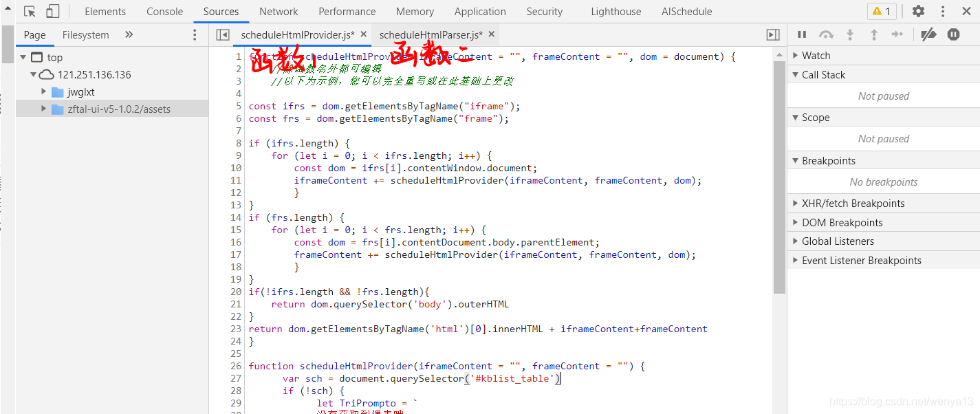Click the warning count badge
Viewport: 980px width, 414px height.
(882, 11)
